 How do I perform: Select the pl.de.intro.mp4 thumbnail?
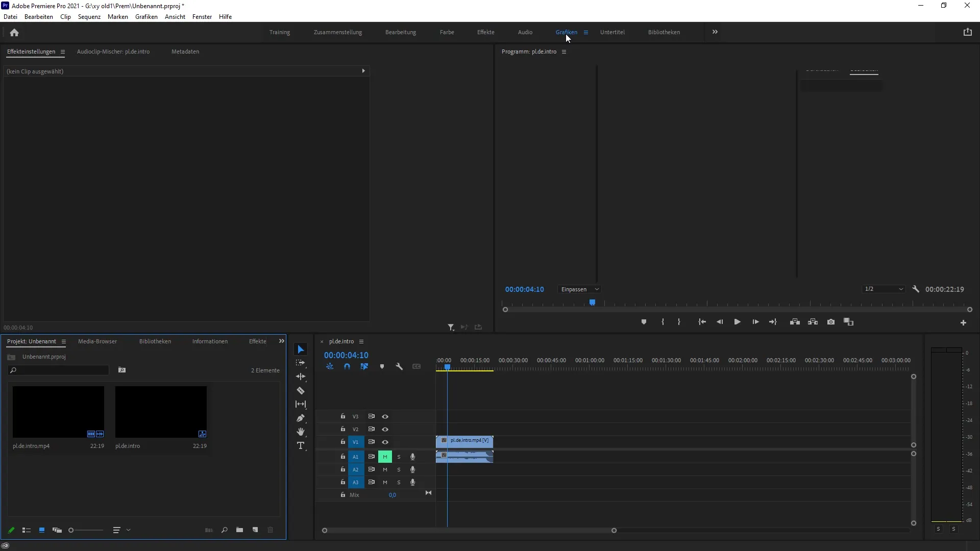pos(58,412)
